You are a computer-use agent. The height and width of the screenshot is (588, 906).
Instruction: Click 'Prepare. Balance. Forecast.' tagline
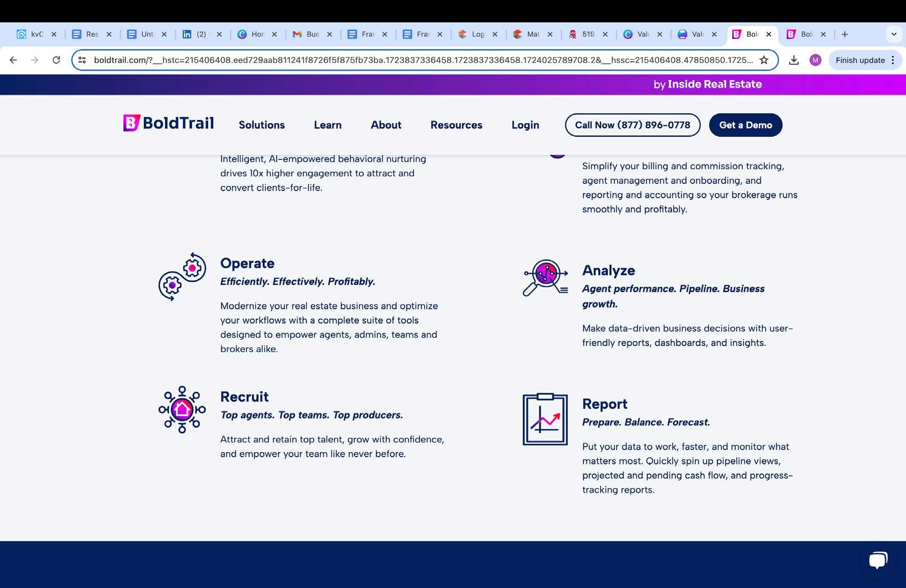pyautogui.click(x=646, y=422)
